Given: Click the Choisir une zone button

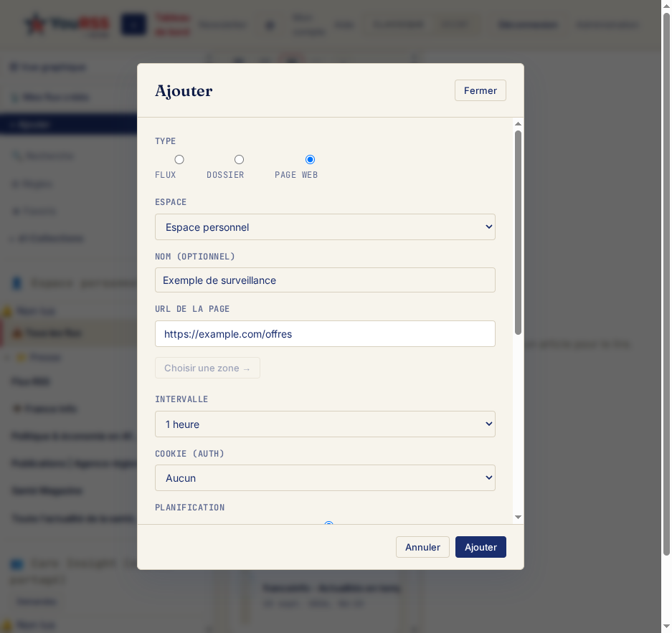Looking at the screenshot, I should [207, 368].
